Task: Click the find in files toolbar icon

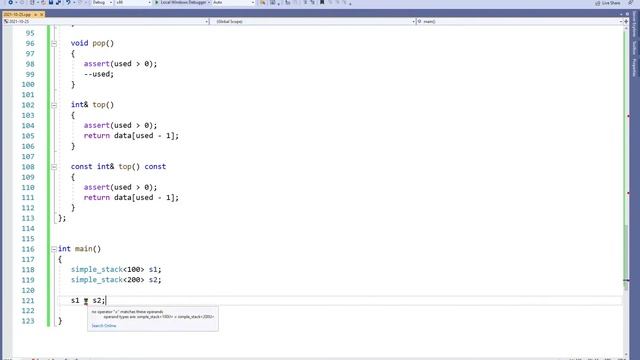Action: pyautogui.click(x=262, y=2)
